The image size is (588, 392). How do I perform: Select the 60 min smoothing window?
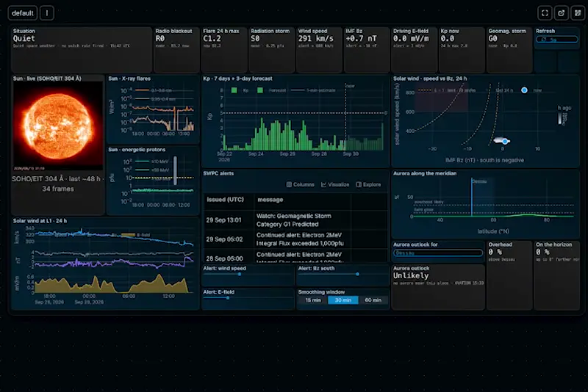[373, 300]
